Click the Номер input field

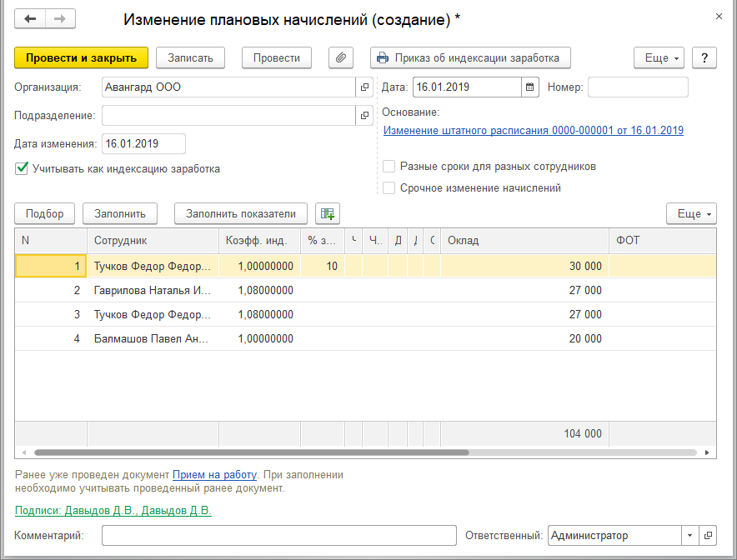(x=638, y=87)
